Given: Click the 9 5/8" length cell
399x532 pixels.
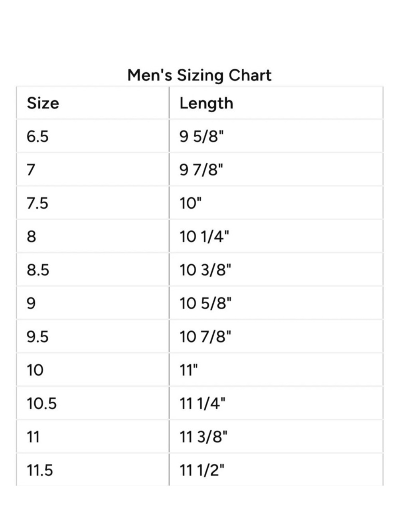Looking at the screenshot, I should tap(276, 136).
